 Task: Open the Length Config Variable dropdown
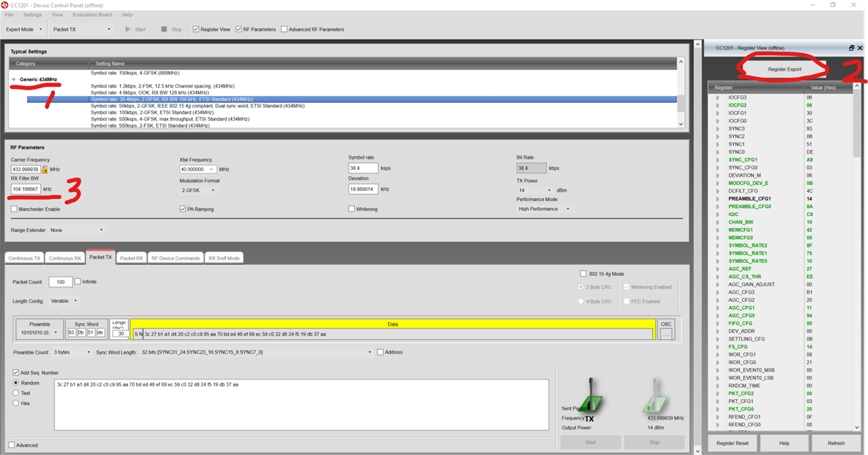64,301
